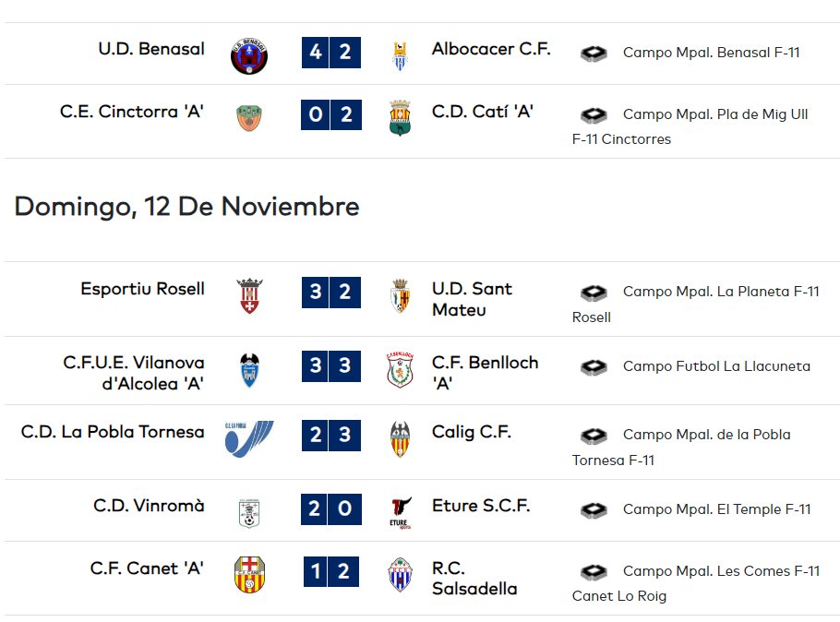Open the C.E. Cinctorra 'A' crest
This screenshot has height=622, width=840.
point(249,118)
